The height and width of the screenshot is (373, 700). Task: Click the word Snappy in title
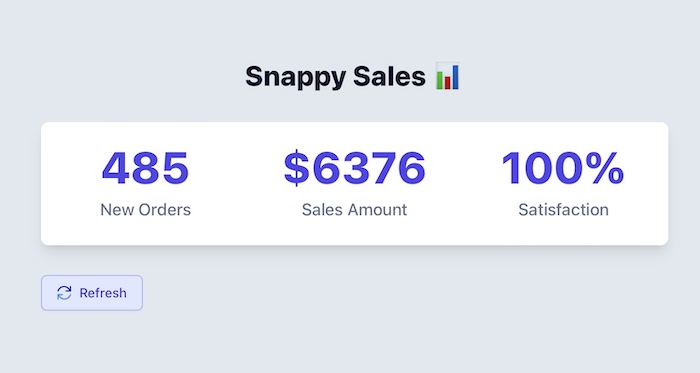point(296,78)
